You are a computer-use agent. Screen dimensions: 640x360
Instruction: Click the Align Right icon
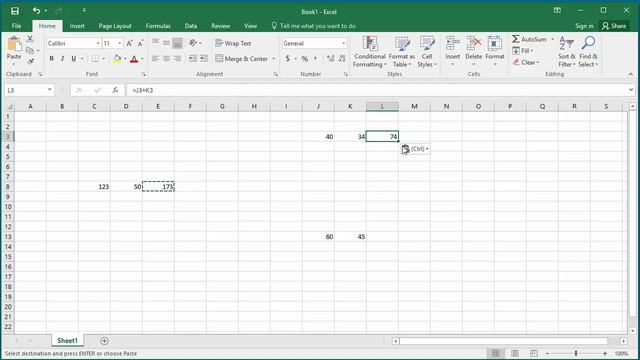click(178, 59)
